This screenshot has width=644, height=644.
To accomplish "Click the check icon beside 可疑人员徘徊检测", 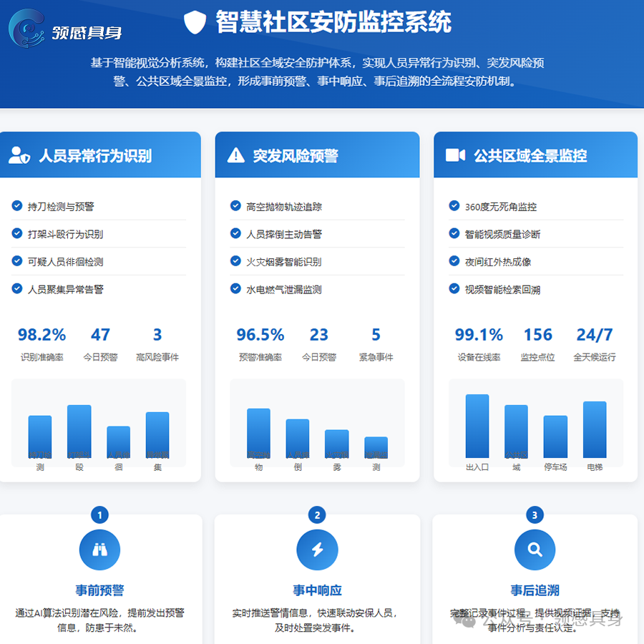I will coord(17,260).
